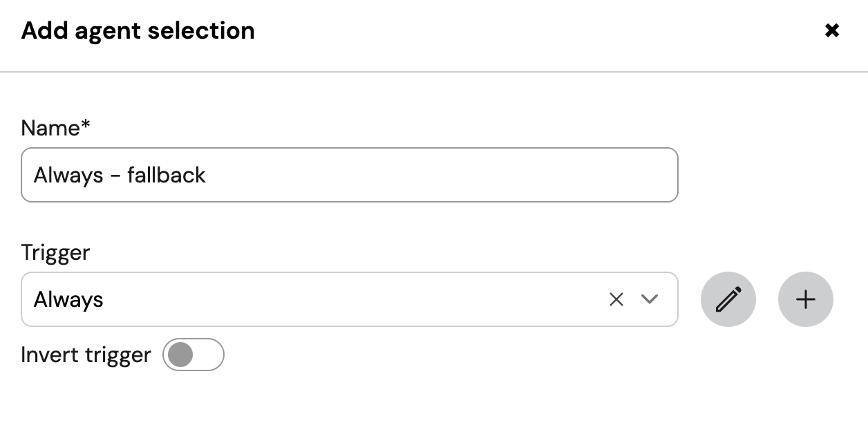Viewport: 868px width, 423px height.
Task: Click the Trigger field label
Action: coord(55,252)
